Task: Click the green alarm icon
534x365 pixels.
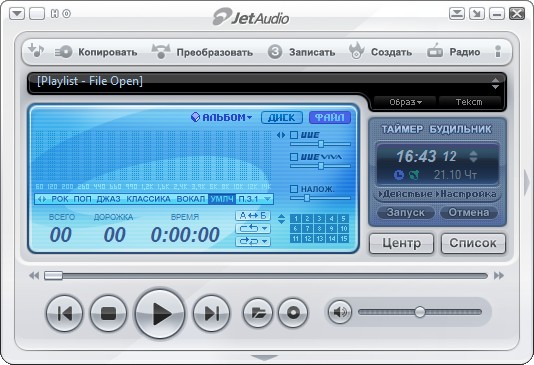Action: pyautogui.click(x=414, y=175)
